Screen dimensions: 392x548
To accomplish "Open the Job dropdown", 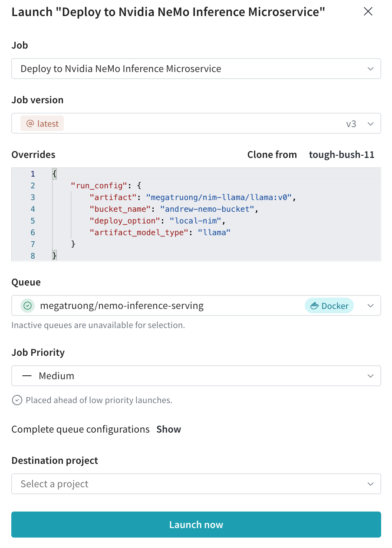I will [196, 69].
